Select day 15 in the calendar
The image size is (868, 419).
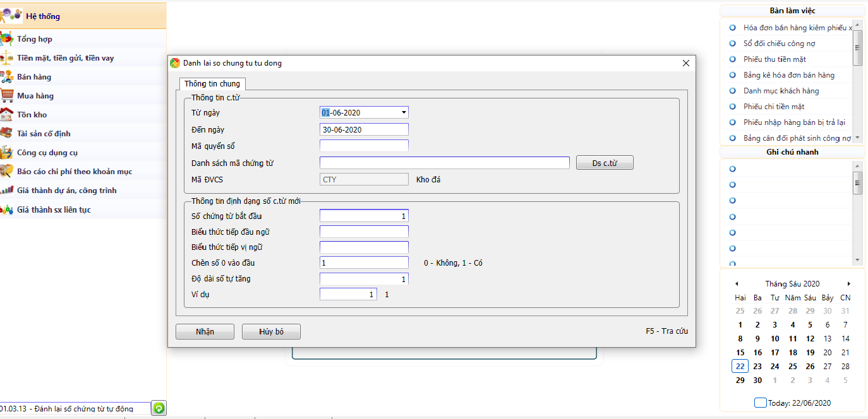740,353
